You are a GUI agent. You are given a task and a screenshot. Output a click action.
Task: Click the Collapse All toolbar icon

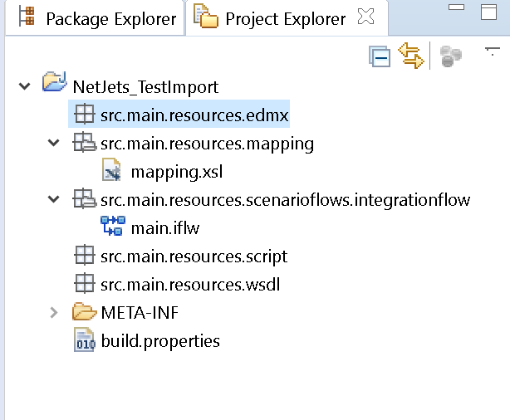tap(380, 56)
